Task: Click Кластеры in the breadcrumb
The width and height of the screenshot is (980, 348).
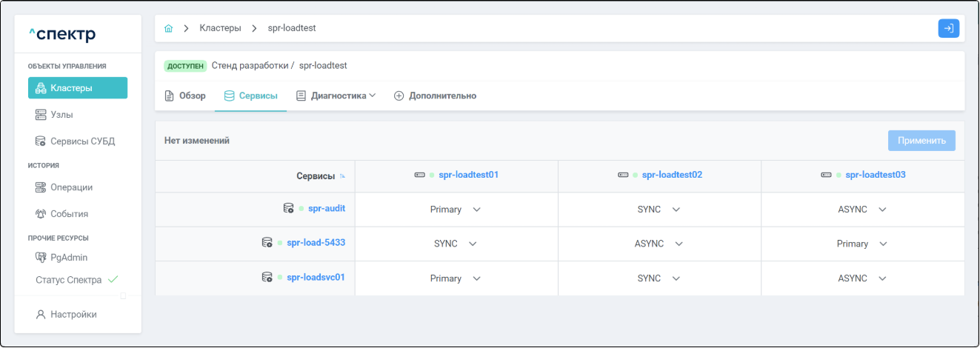Action: coord(220,28)
